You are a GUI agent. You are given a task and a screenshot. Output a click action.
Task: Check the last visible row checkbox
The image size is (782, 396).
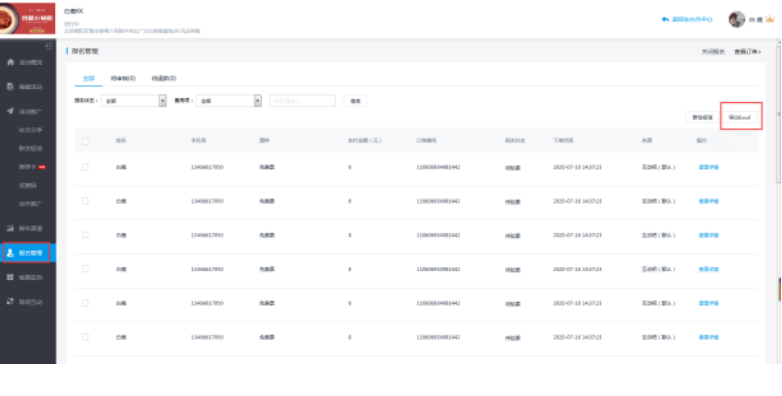point(85,337)
